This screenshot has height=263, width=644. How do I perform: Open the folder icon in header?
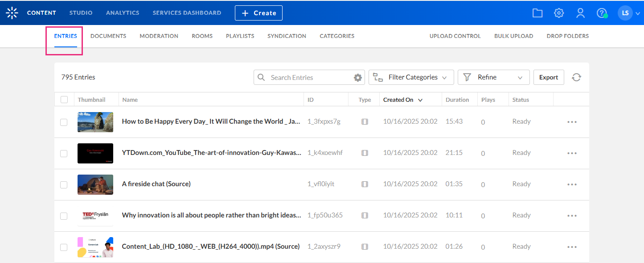pos(537,13)
